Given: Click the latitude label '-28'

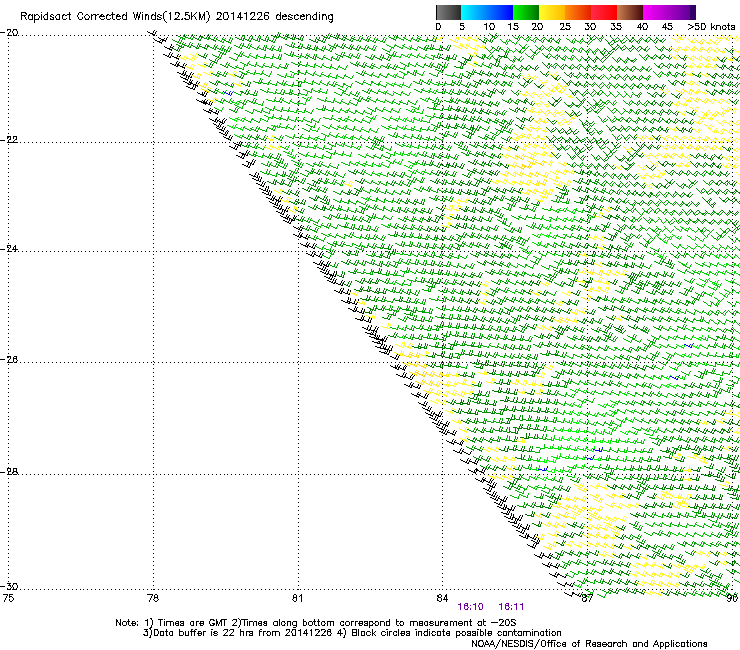Looking at the screenshot, I should (10, 472).
